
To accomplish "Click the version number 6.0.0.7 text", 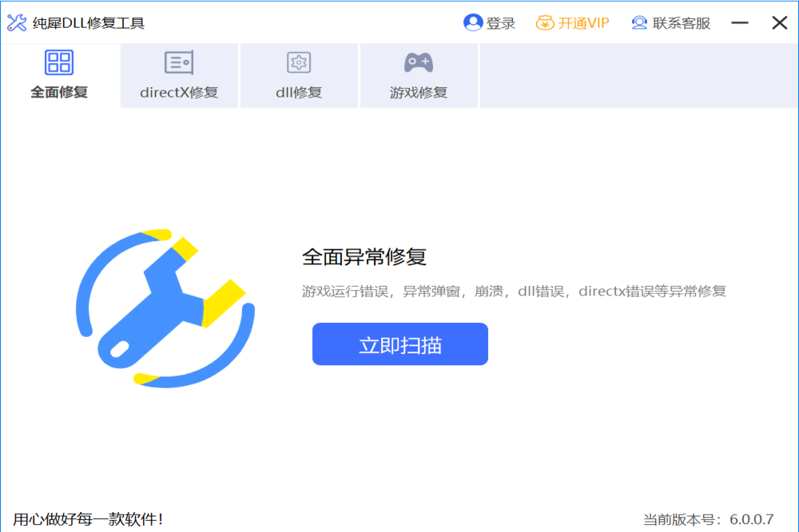I will point(752,519).
